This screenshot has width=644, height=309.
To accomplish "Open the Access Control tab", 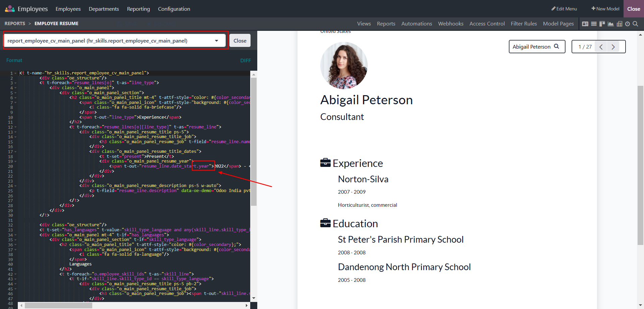I will point(487,23).
